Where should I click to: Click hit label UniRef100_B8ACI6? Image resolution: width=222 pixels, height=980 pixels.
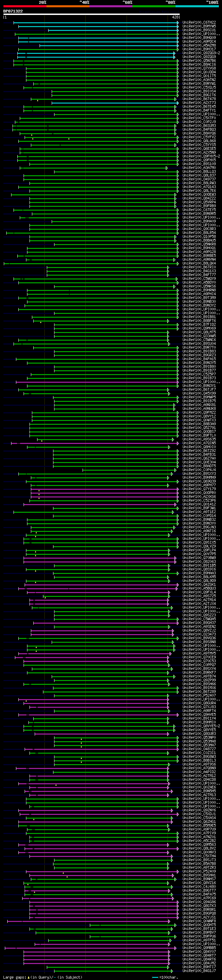click(199, 64)
